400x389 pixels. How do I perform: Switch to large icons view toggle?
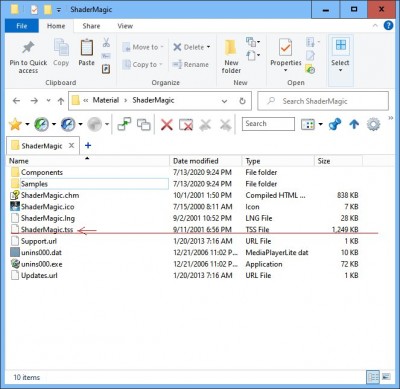(x=386, y=377)
